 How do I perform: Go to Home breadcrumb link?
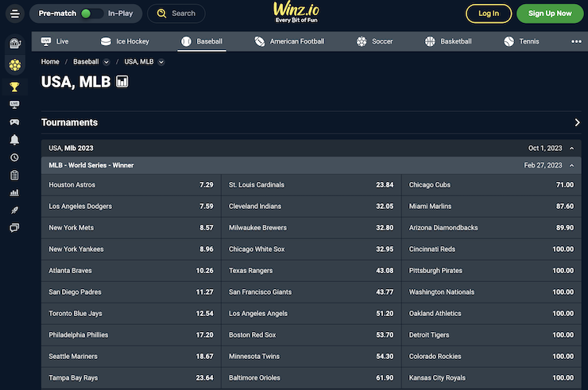coord(50,61)
